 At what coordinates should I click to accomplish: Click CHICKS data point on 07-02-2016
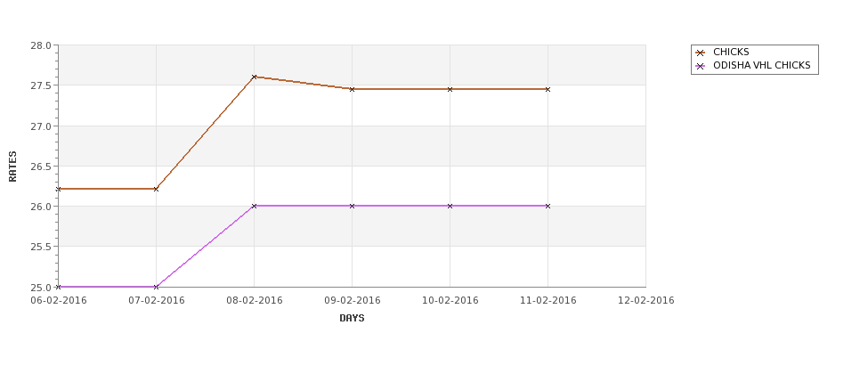click(156, 189)
